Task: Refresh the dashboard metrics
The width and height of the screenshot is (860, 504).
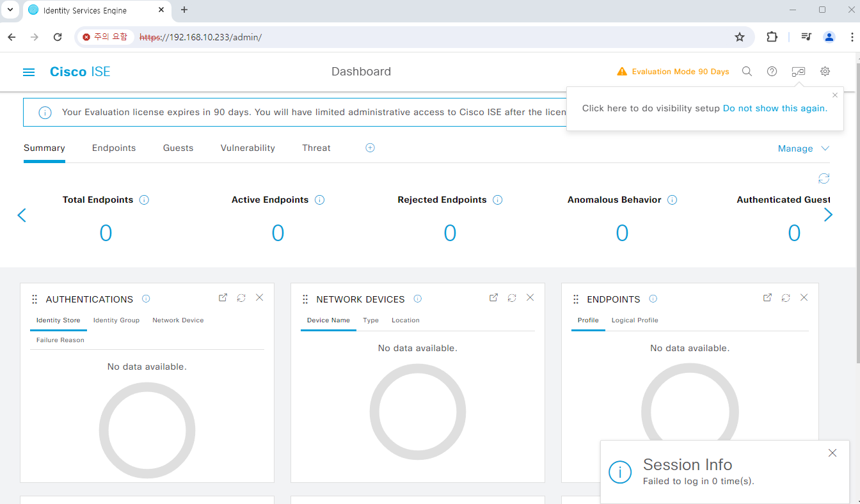Action: (x=824, y=178)
